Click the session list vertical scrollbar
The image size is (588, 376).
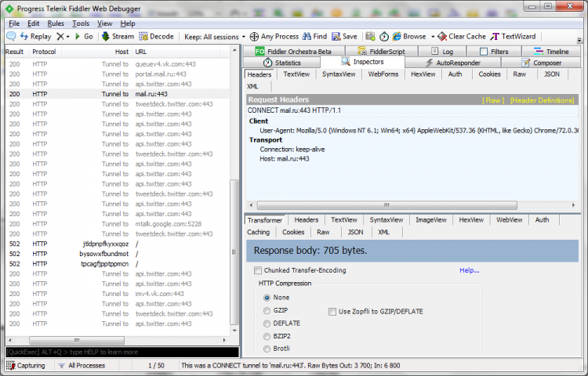click(234, 251)
